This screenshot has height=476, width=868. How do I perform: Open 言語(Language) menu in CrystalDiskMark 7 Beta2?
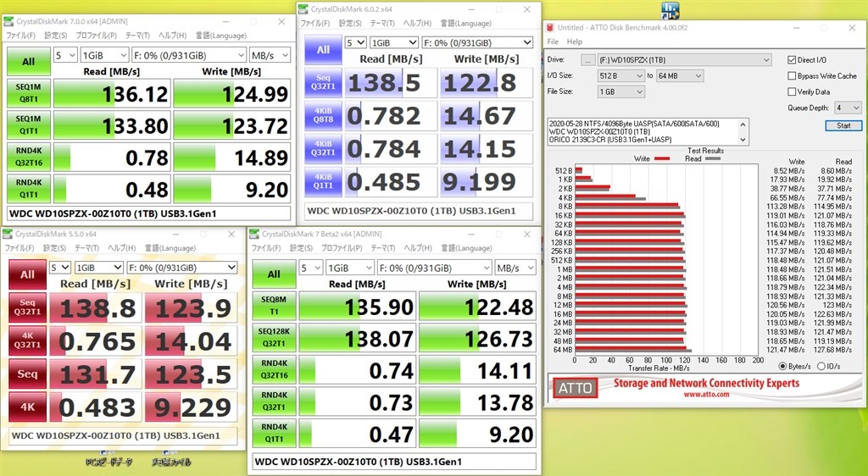(466, 248)
